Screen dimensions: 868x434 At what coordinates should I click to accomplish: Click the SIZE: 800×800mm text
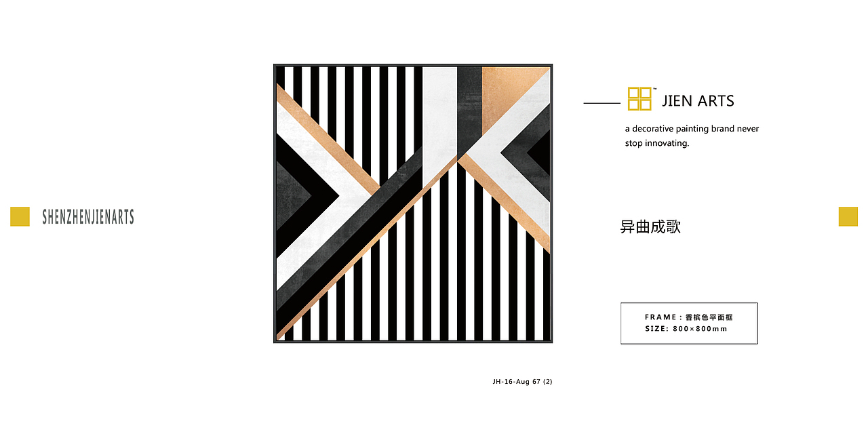pyautogui.click(x=686, y=329)
